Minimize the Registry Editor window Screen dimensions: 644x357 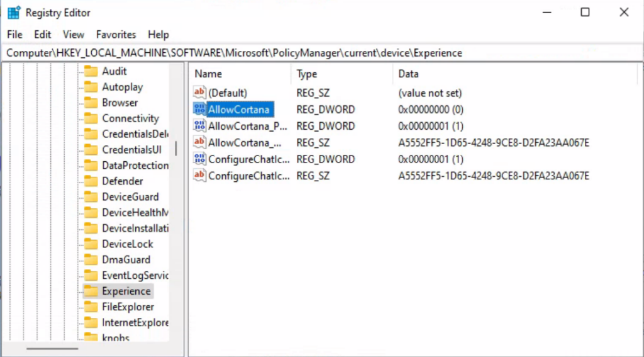pos(547,13)
